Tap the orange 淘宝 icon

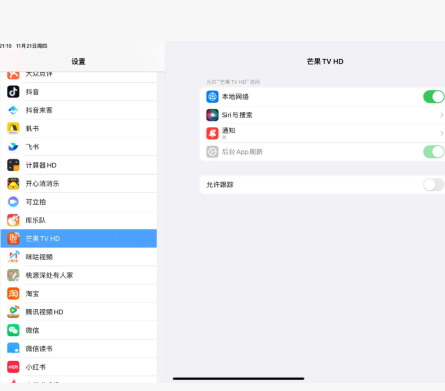(13, 293)
